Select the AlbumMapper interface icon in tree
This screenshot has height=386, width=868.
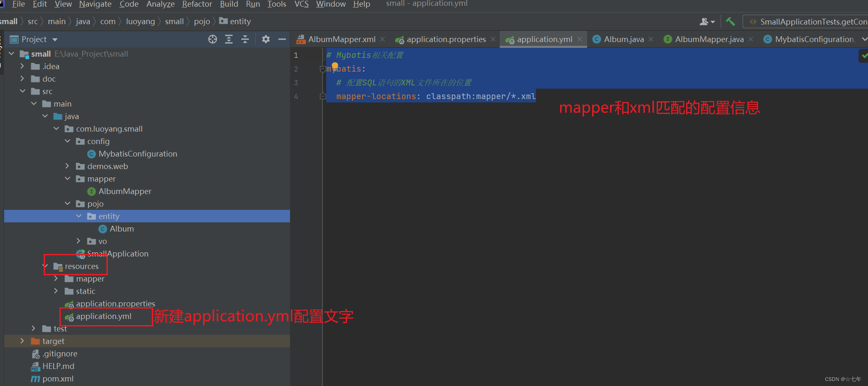(92, 192)
